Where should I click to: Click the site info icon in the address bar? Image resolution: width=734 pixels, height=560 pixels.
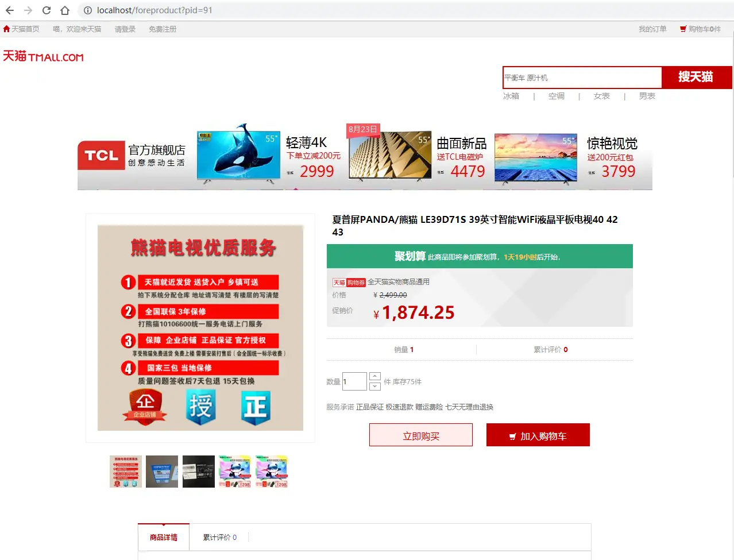click(x=88, y=10)
